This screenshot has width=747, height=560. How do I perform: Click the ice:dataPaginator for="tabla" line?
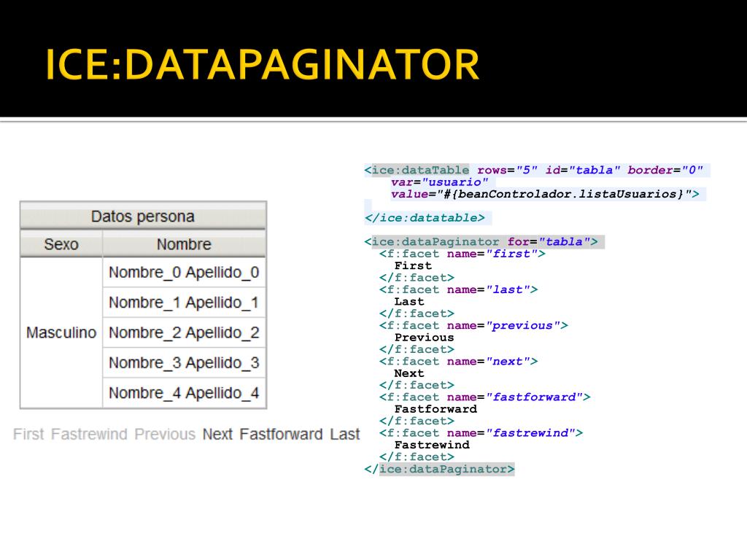[481, 241]
